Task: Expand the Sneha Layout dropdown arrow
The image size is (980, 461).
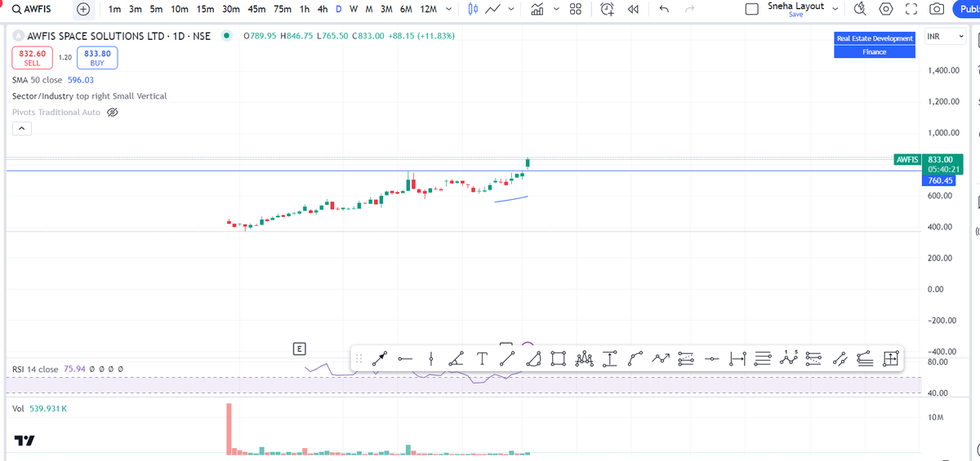Action: pyautogui.click(x=835, y=10)
